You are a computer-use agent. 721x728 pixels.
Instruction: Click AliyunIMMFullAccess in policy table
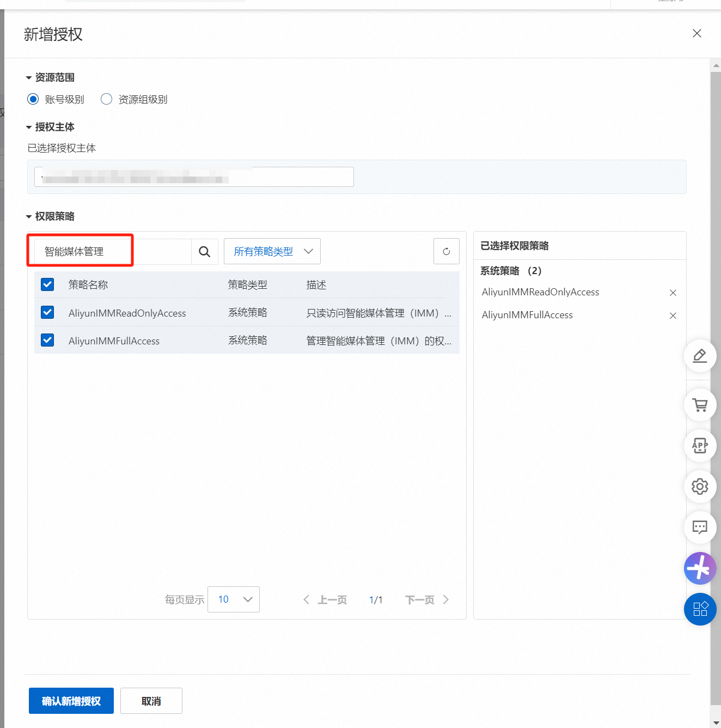[114, 341]
